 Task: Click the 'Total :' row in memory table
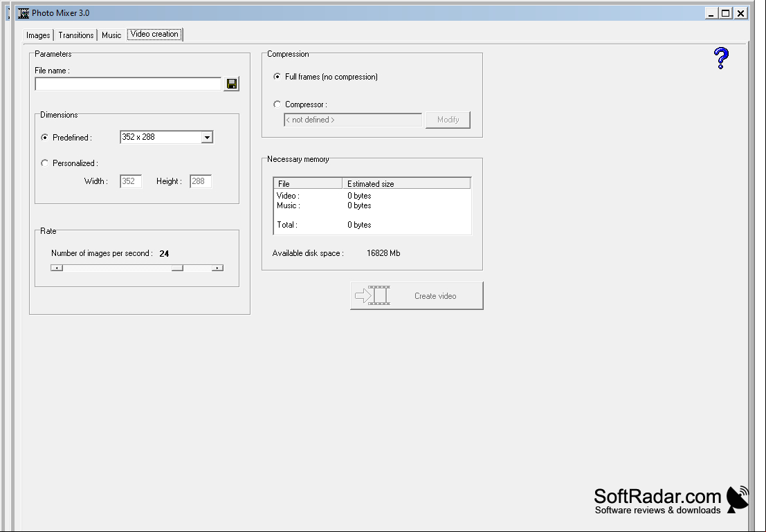pyautogui.click(x=372, y=226)
